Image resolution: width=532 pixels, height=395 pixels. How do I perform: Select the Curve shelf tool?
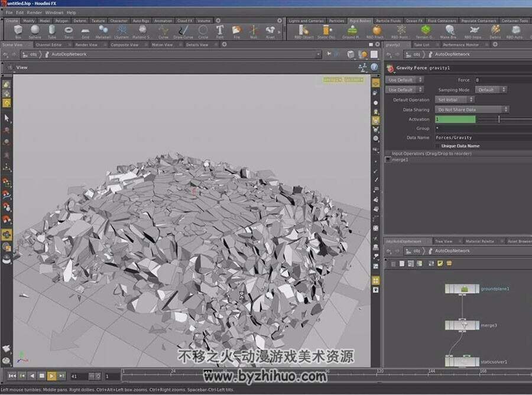point(163,32)
